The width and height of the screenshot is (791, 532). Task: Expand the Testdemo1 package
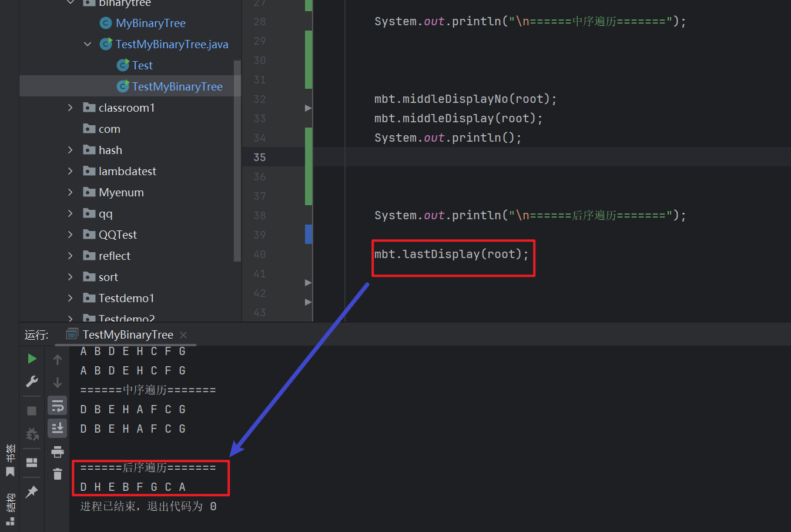coord(71,298)
